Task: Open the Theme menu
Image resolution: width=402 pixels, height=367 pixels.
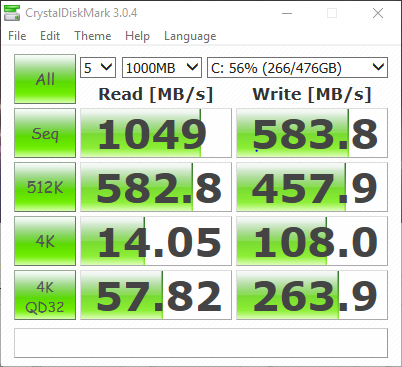Action: (93, 36)
